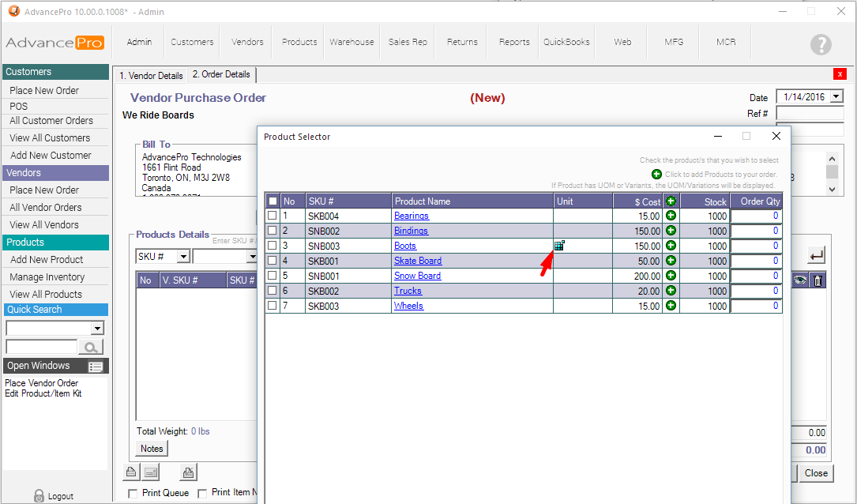Check the box for Bindings row
Image resolution: width=857 pixels, height=504 pixels.
point(273,231)
